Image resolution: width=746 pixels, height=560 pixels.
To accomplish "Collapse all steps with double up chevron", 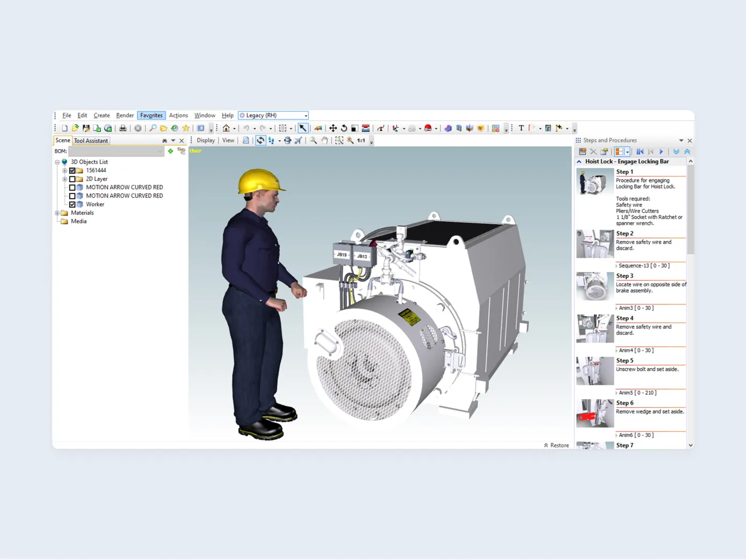I will pyautogui.click(x=687, y=152).
